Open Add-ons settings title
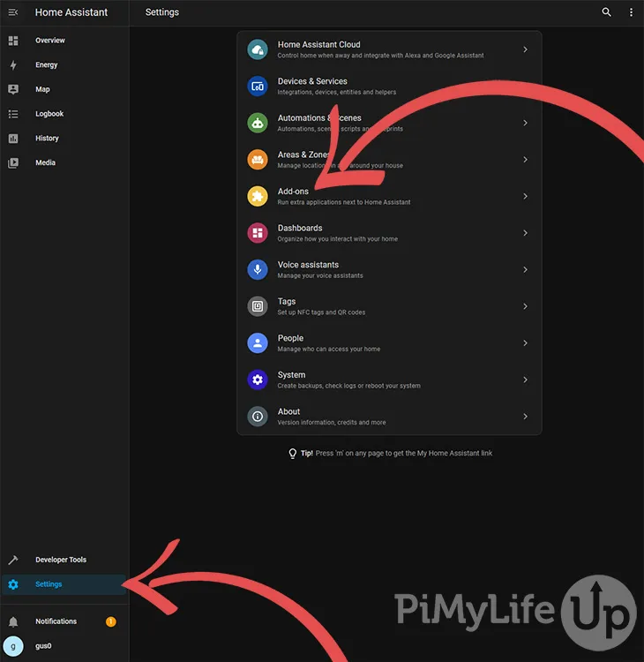Viewport: 644px width, 662px height. pyautogui.click(x=293, y=192)
